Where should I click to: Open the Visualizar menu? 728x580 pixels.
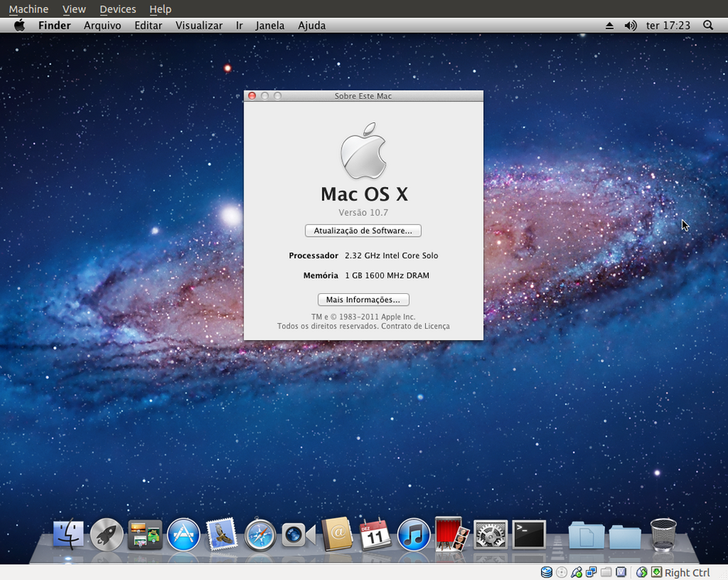[199, 26]
